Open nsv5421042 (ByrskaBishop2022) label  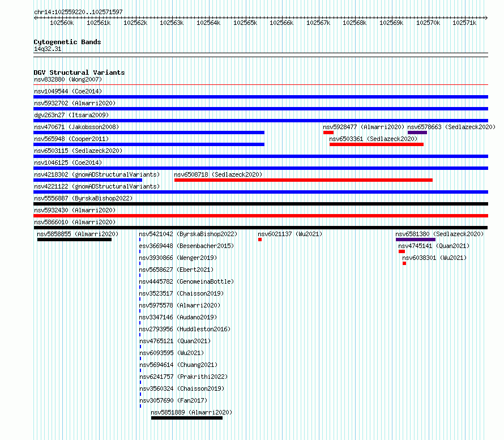[x=188, y=234]
